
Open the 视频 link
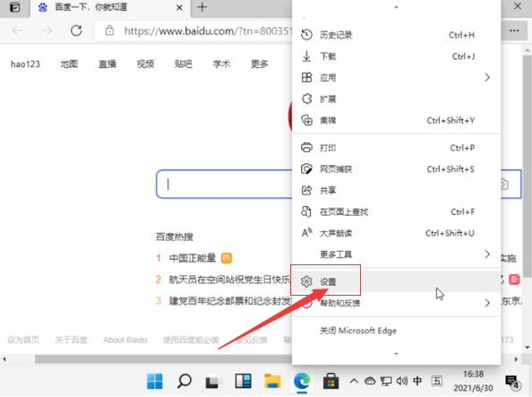point(145,64)
